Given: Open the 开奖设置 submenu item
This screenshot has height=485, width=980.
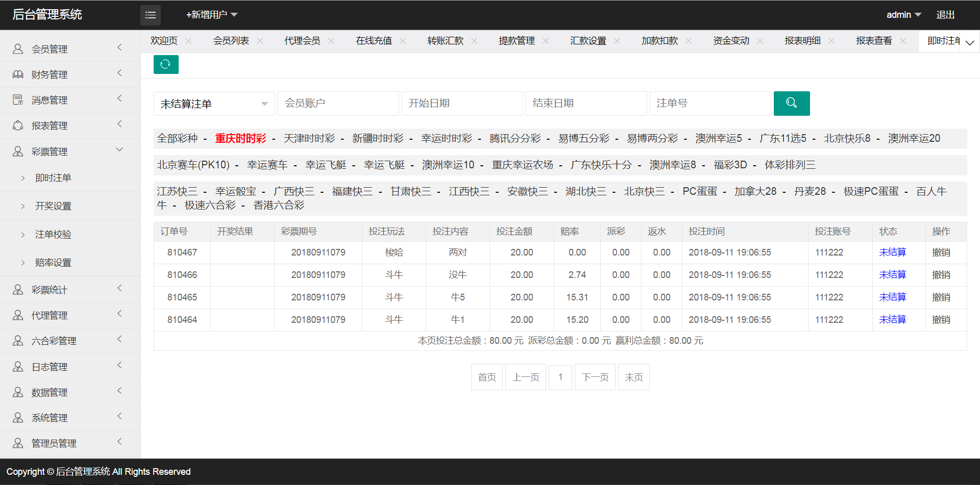Looking at the screenshot, I should 53,206.
